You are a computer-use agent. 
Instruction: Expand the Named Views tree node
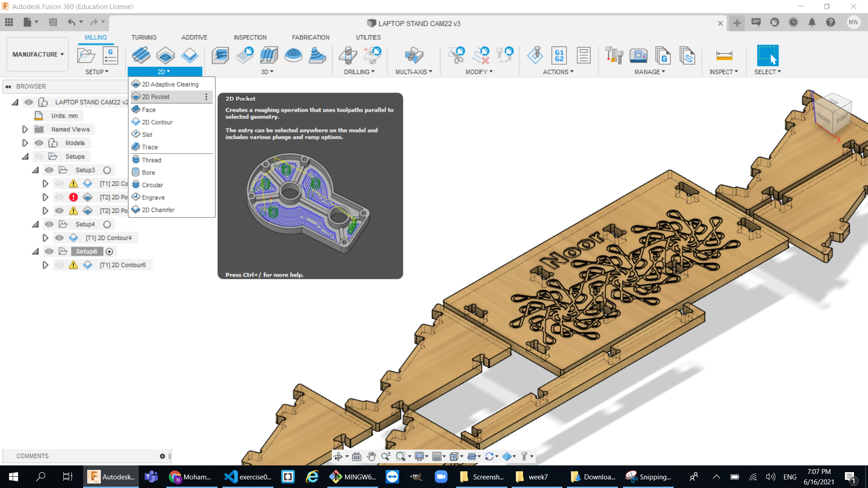coord(25,129)
